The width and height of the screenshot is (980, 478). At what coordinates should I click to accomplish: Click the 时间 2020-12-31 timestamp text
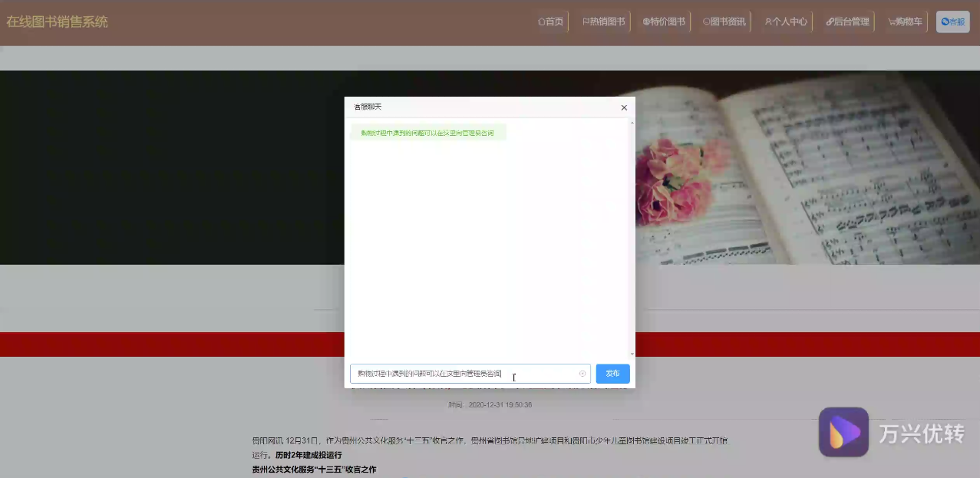(490, 404)
